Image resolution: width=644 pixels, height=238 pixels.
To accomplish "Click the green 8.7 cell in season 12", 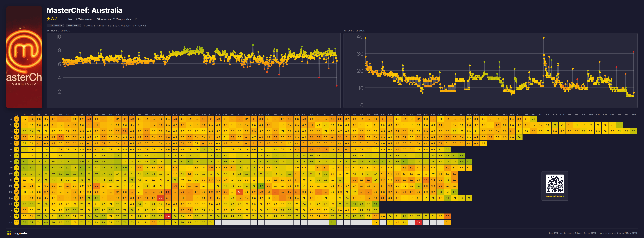I will [x=261, y=186].
